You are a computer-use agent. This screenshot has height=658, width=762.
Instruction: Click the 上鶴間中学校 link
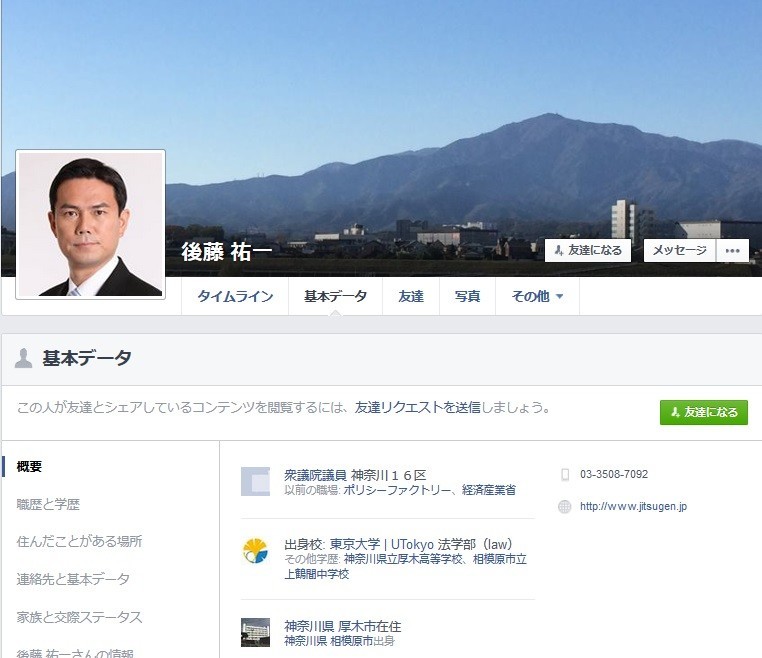[317, 574]
